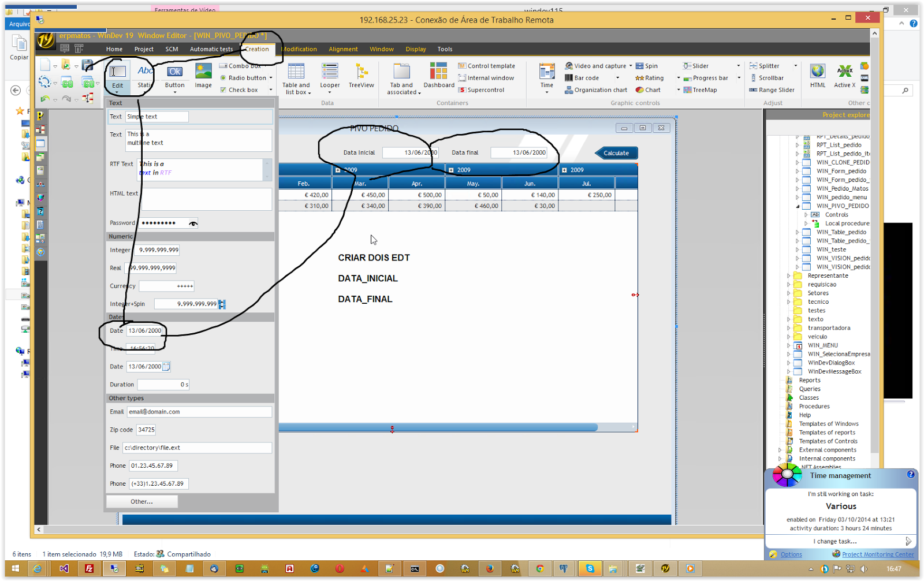
Task: Click the Windows Start button
Action: 15,569
